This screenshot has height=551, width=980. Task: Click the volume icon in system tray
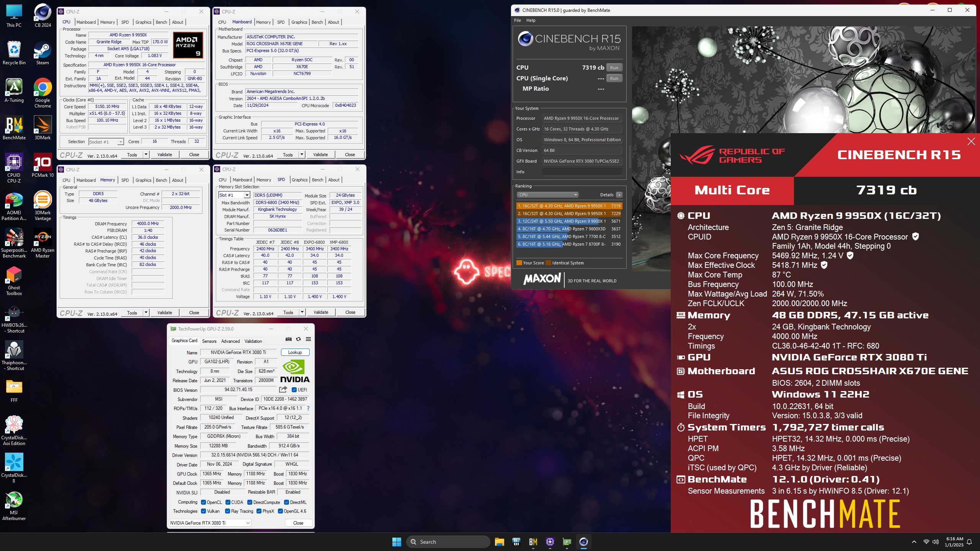click(936, 542)
